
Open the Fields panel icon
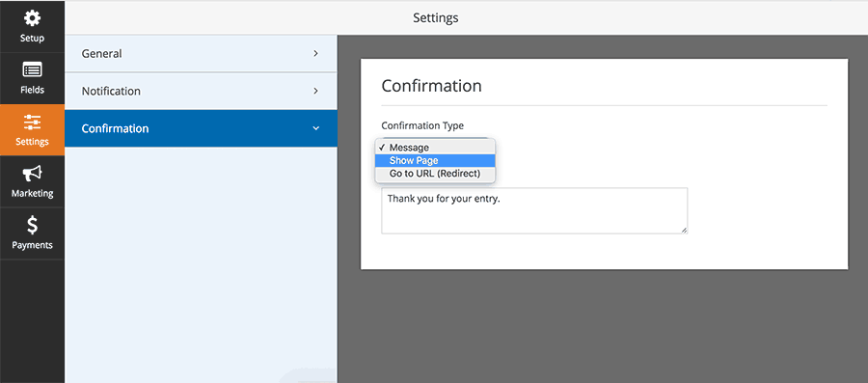(32, 70)
